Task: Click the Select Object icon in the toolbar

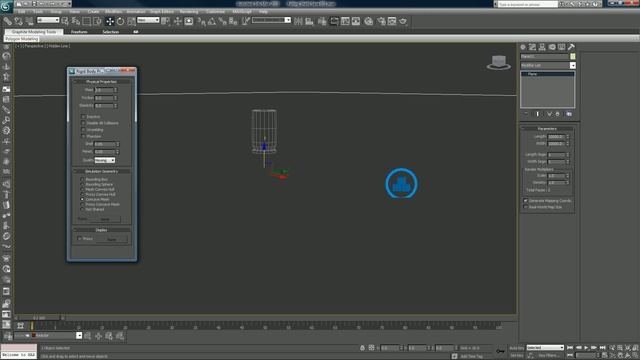Action: click(x=65, y=21)
